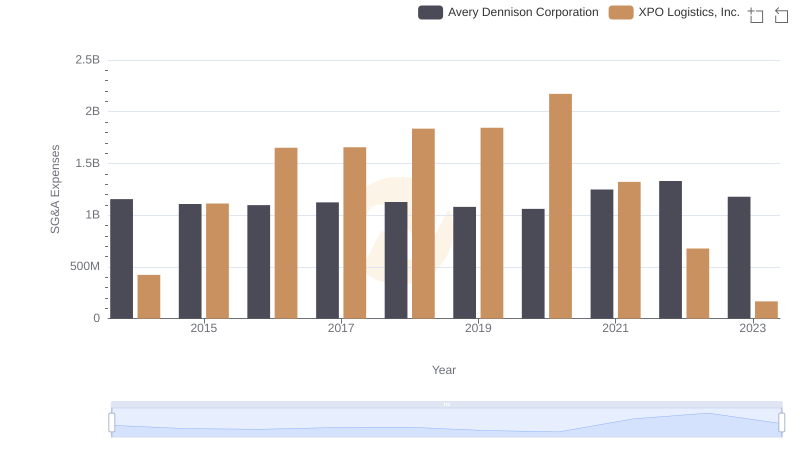Click the 500M y-axis label
800x461 pixels.
pos(85,266)
